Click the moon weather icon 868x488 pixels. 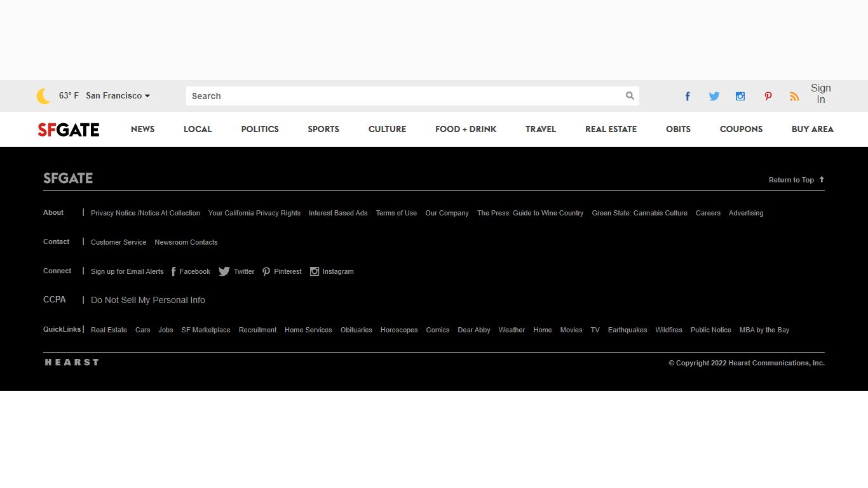pos(43,96)
